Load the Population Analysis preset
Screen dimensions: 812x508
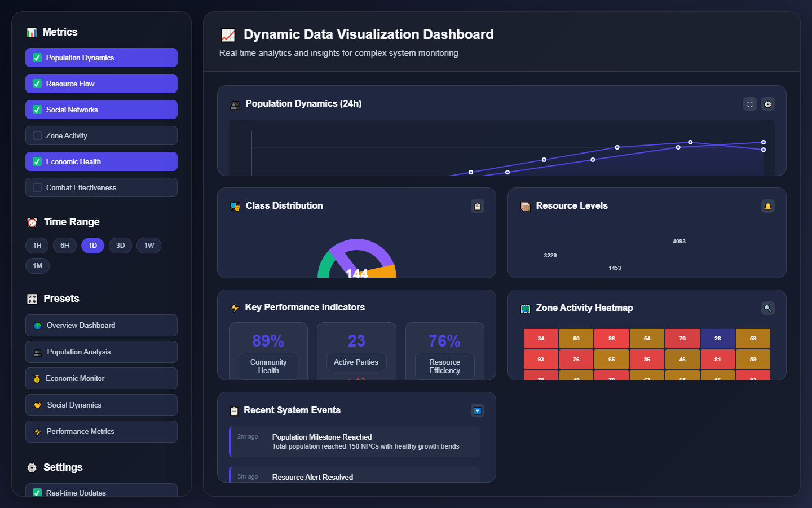click(x=101, y=352)
